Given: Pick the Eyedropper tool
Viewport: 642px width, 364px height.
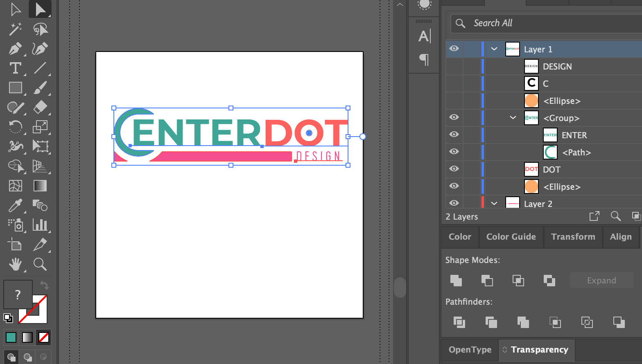Looking at the screenshot, I should [16, 205].
